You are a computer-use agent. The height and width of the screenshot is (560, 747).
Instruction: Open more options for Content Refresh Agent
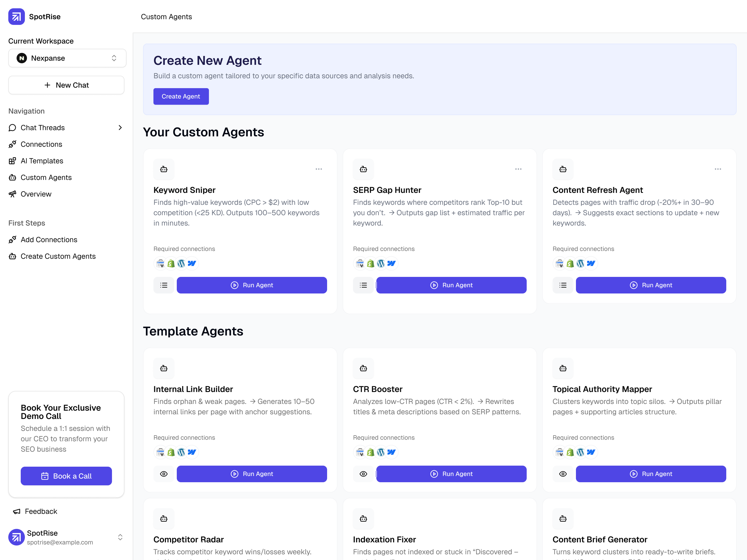(718, 169)
